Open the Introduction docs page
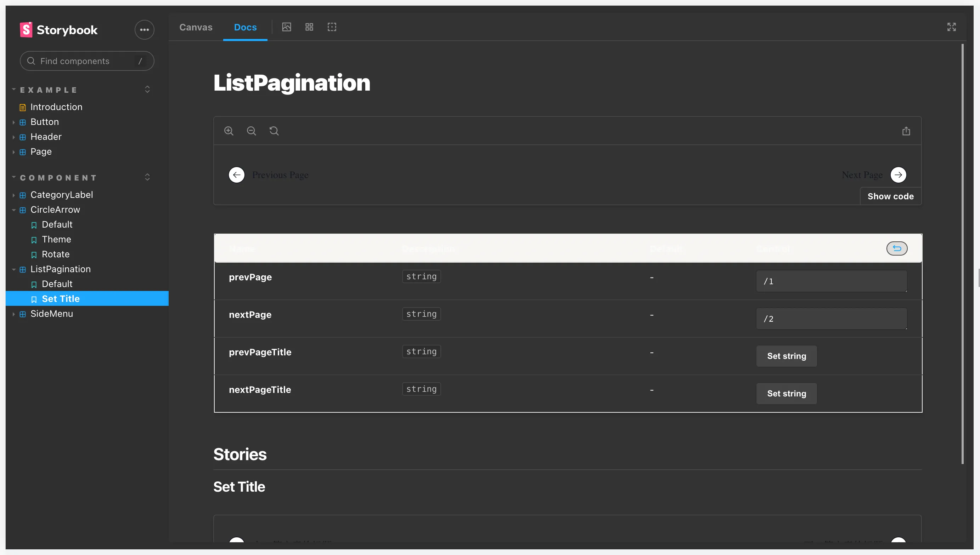Image resolution: width=980 pixels, height=555 pixels. [x=56, y=107]
